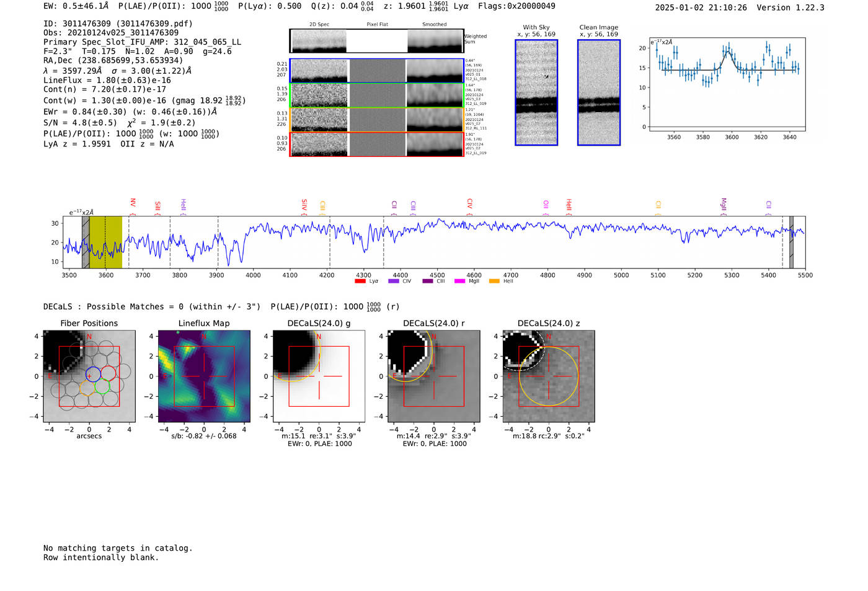Click the m:18.8 rc:2.9" s:0.2" caption
The height and width of the screenshot is (591, 868).
549,436
